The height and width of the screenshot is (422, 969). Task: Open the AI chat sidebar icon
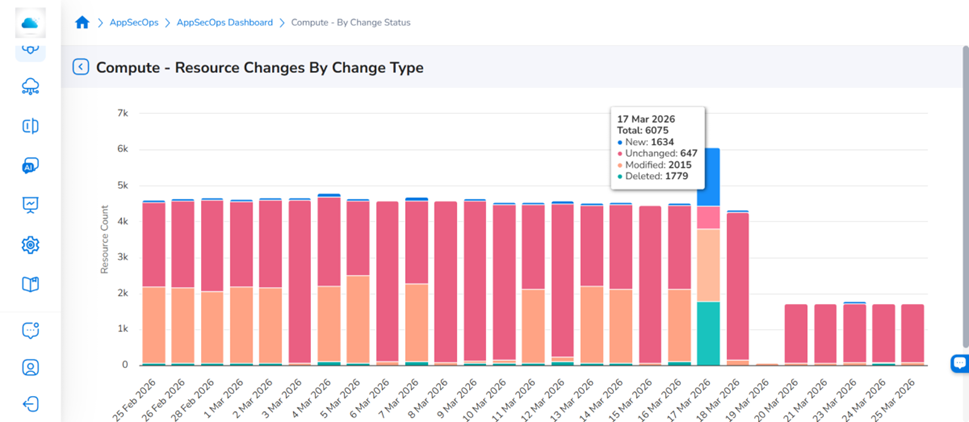click(30, 166)
